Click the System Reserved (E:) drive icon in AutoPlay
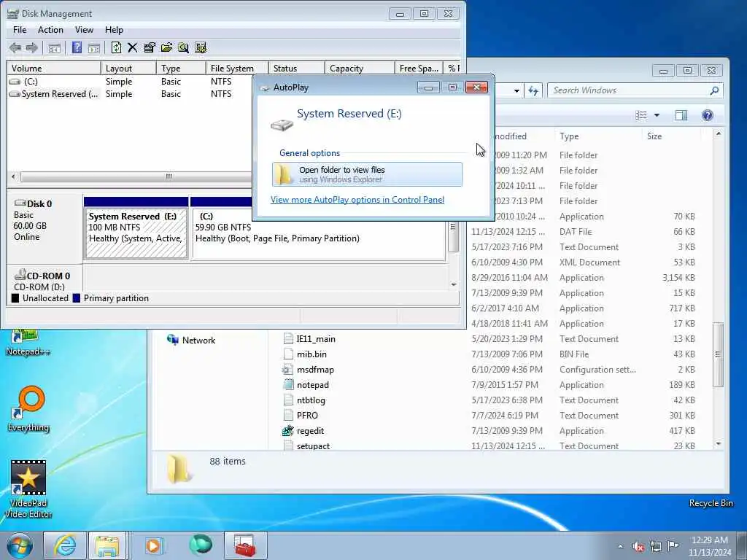This screenshot has width=747, height=560. coord(282,125)
